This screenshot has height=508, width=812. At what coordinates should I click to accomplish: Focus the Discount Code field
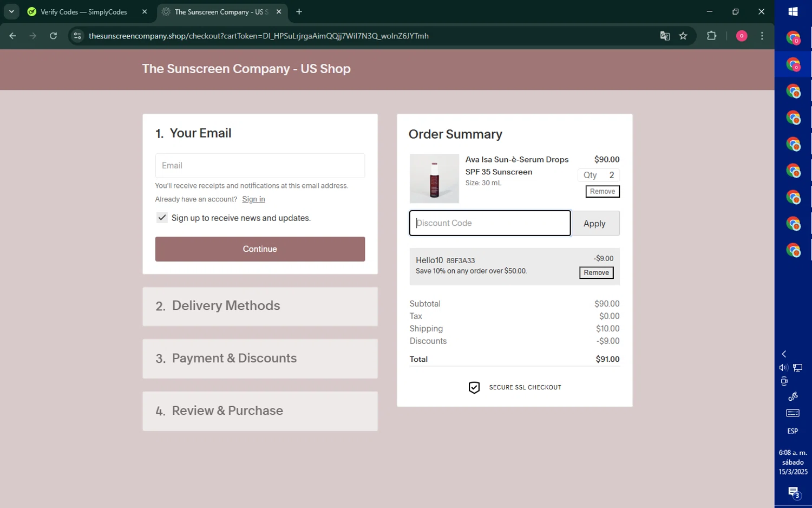[490, 223]
